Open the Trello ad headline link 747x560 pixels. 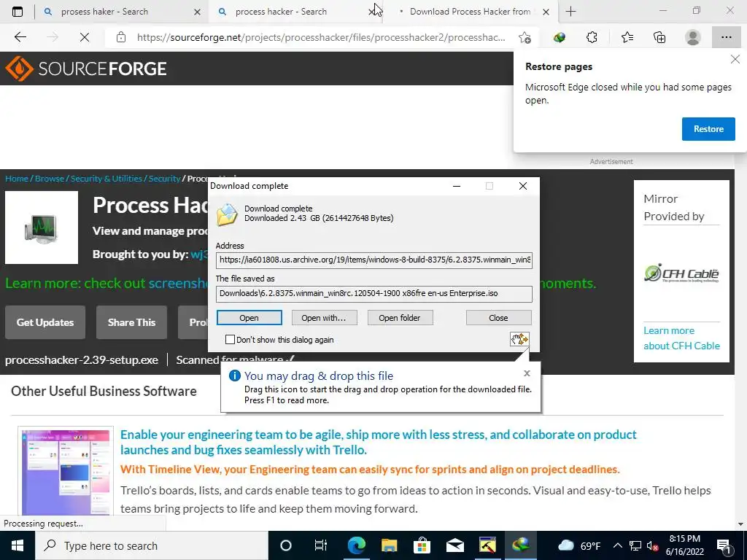tap(379, 442)
